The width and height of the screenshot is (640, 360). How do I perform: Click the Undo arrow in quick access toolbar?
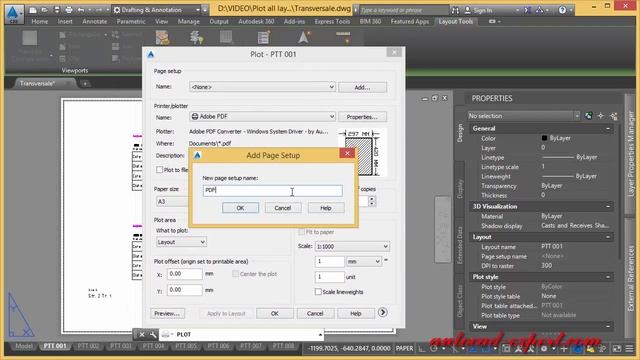tap(81, 10)
